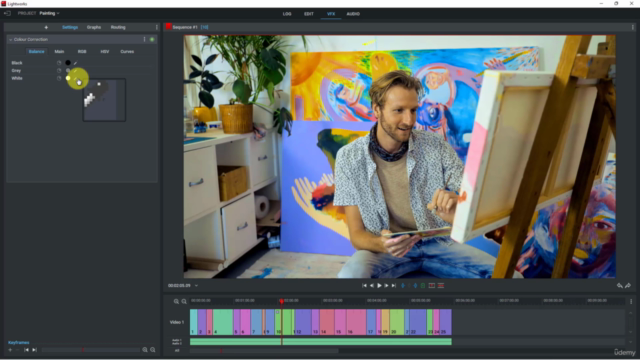Zoom out on keyframes timeline
The height and width of the screenshot is (360, 640).
(153, 350)
